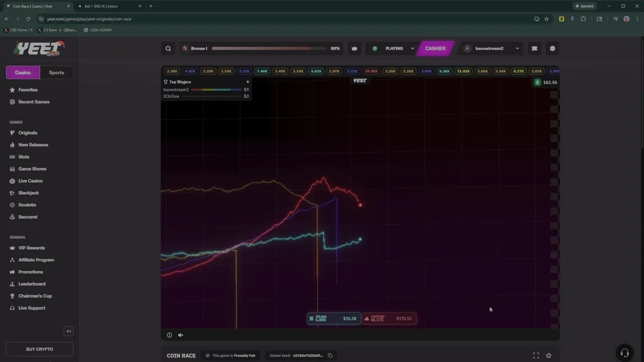Viewport: 644px width, 362px height.
Task: Click the crown rewards icon
Action: tap(354, 49)
